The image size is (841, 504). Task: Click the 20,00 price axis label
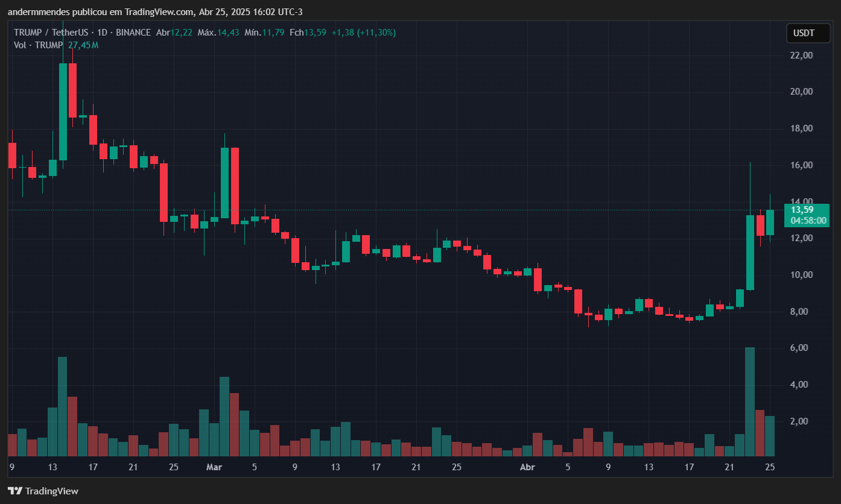pos(802,92)
